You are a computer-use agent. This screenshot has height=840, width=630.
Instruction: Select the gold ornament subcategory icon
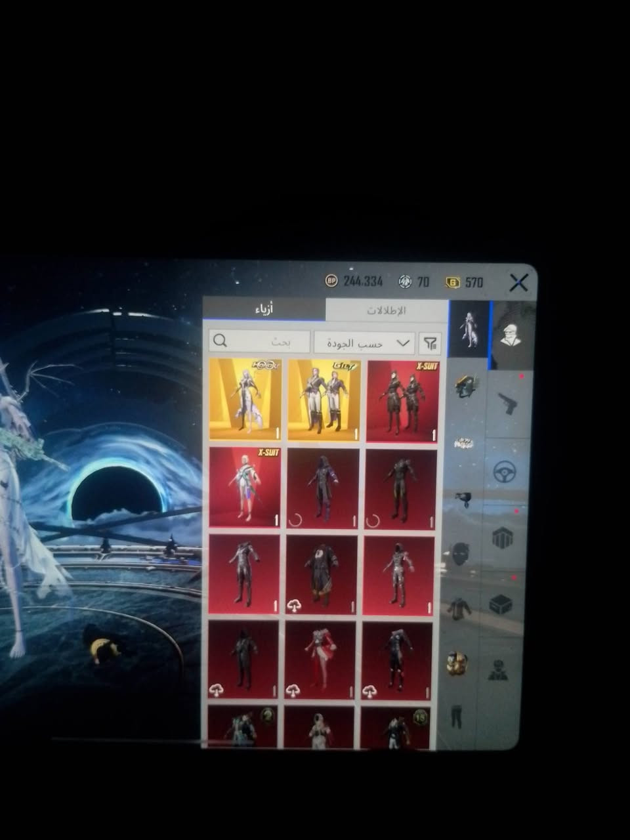click(x=457, y=663)
